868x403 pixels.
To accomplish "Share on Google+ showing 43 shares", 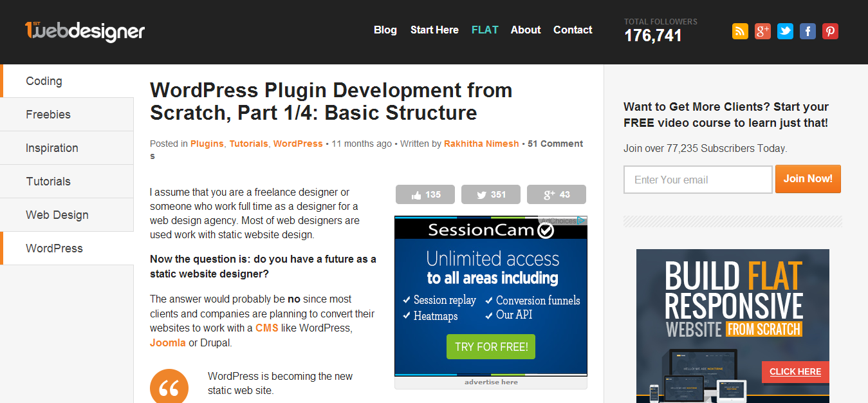I will point(557,194).
